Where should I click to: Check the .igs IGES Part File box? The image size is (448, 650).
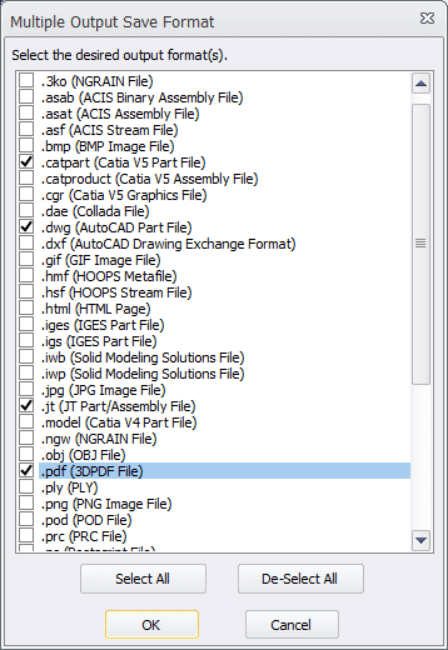pos(27,340)
